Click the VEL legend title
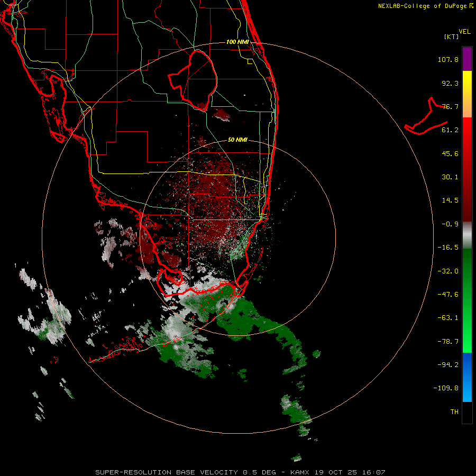476x476 pixels. [x=464, y=32]
